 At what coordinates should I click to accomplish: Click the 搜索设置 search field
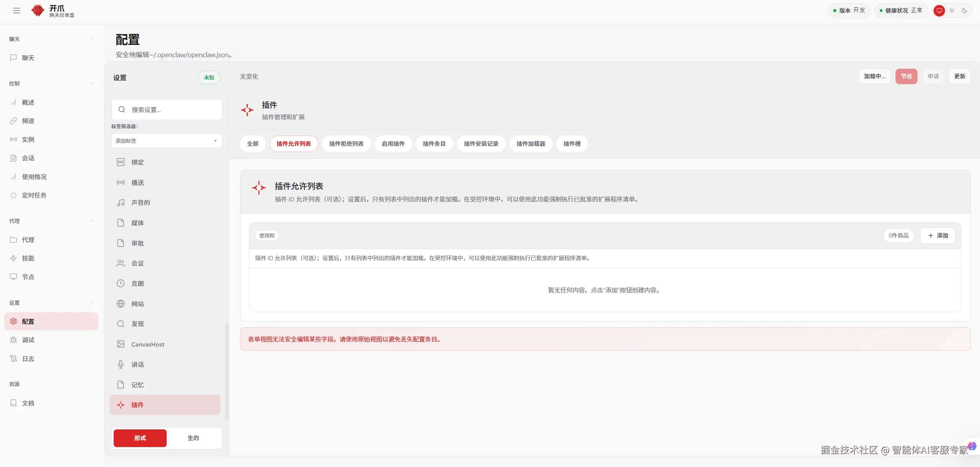pos(167,109)
